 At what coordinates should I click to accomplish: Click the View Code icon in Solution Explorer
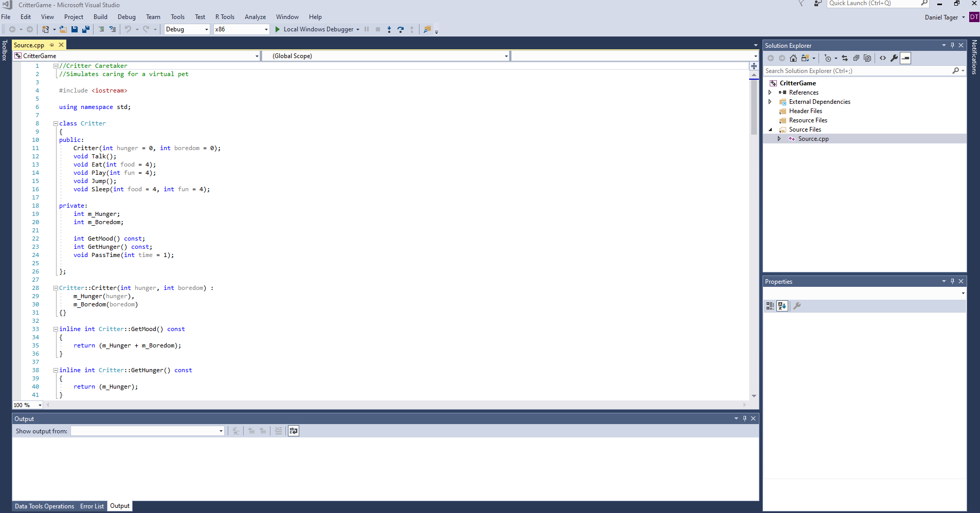point(883,58)
